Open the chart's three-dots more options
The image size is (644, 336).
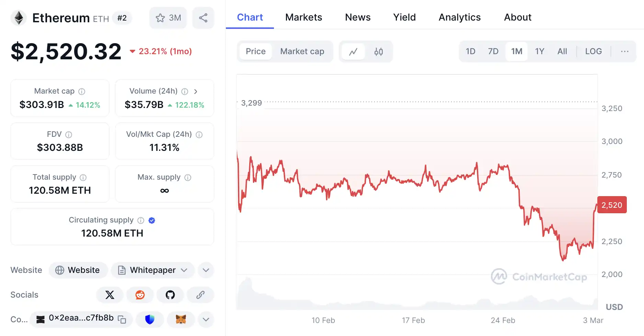click(625, 51)
